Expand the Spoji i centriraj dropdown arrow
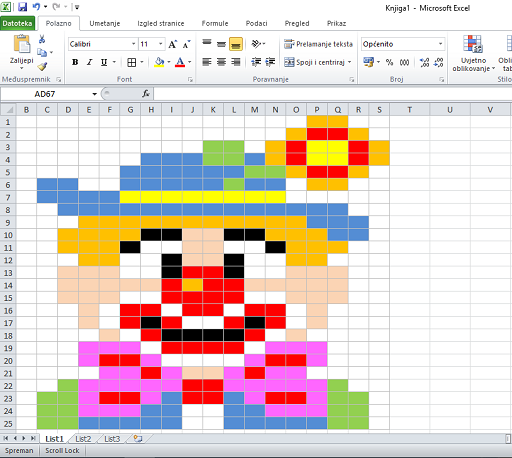Viewport: 512px width, 458px height. 349,62
